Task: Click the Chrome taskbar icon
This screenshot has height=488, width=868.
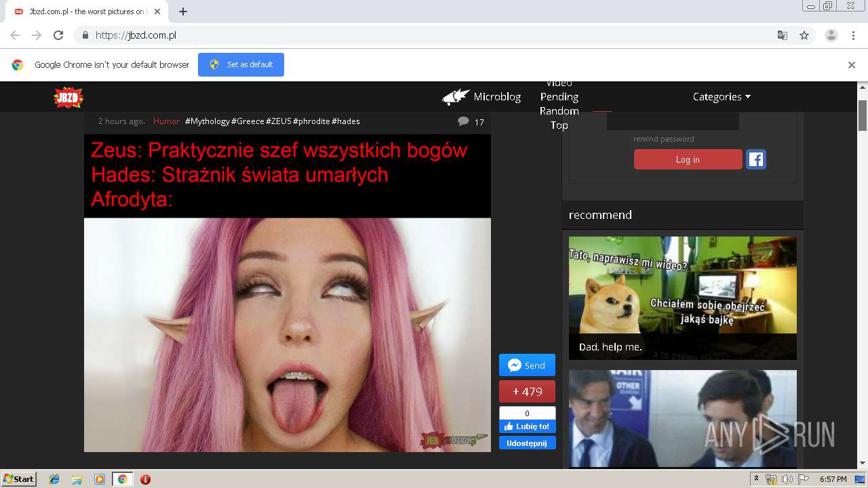Action: pyautogui.click(x=122, y=479)
